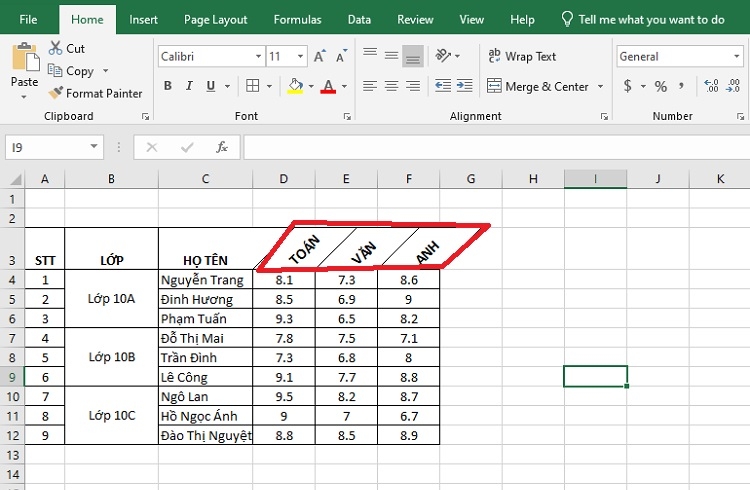The height and width of the screenshot is (490, 750).
Task: Switch to the View tab
Action: (472, 20)
